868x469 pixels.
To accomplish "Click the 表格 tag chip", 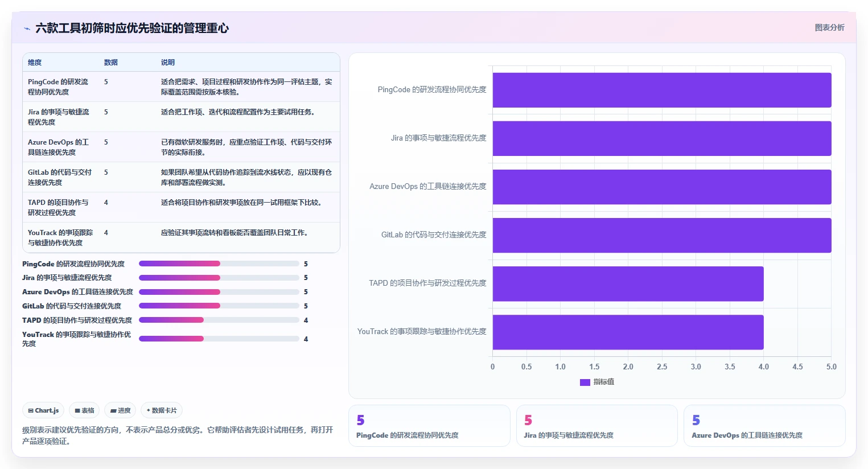I will tap(84, 410).
